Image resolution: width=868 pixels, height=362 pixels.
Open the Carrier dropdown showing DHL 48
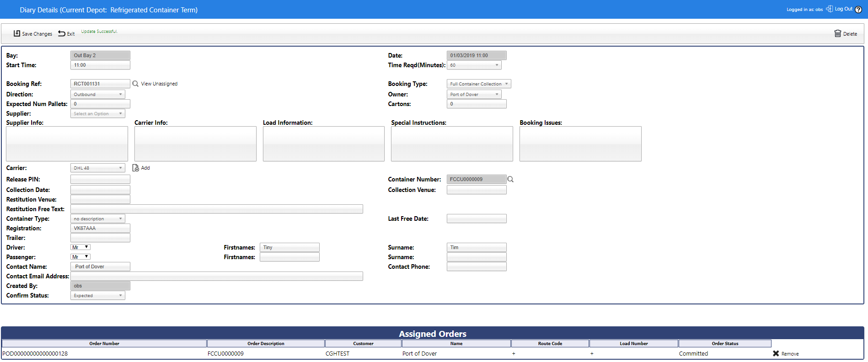(x=97, y=168)
